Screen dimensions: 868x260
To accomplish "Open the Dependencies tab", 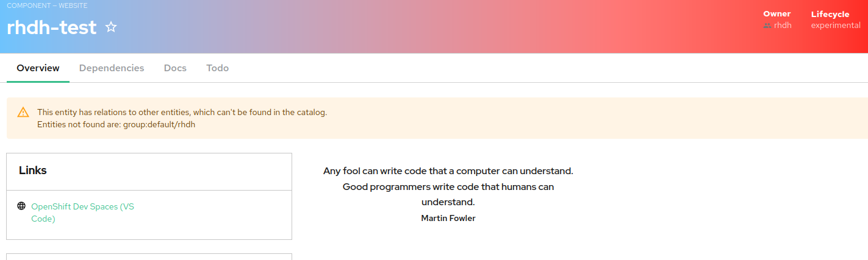I will coord(112,68).
